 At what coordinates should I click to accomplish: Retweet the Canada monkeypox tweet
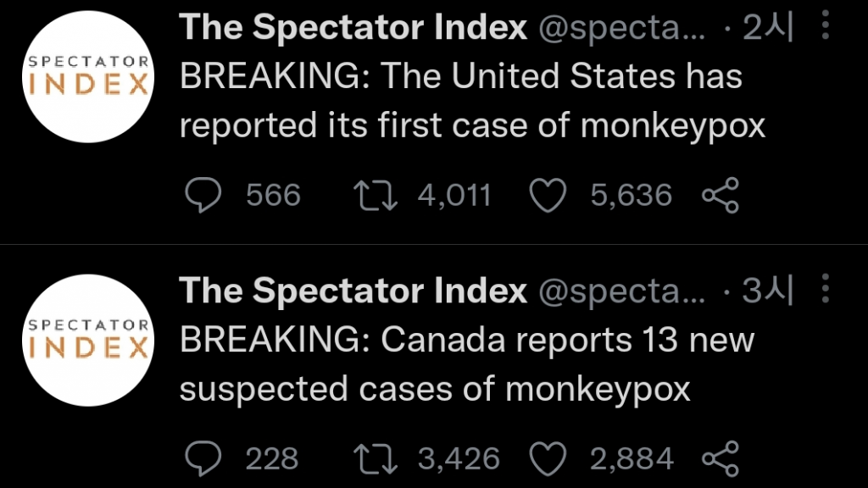378,459
